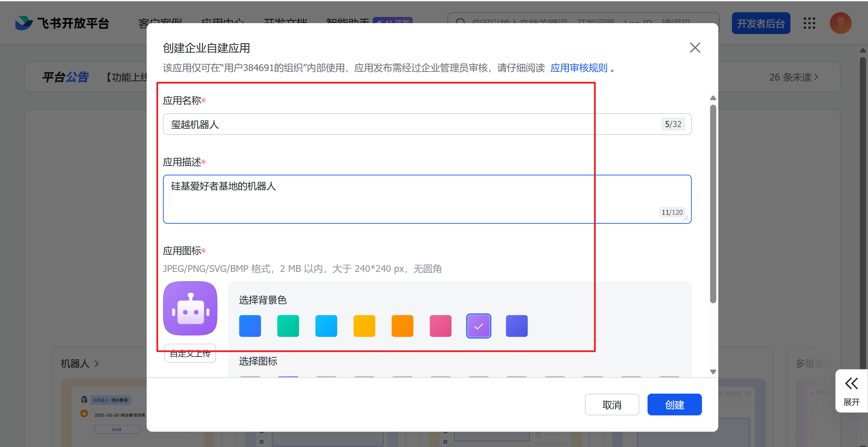Open the 26 条未读 announcements
This screenshot has height=447, width=868.
click(794, 77)
